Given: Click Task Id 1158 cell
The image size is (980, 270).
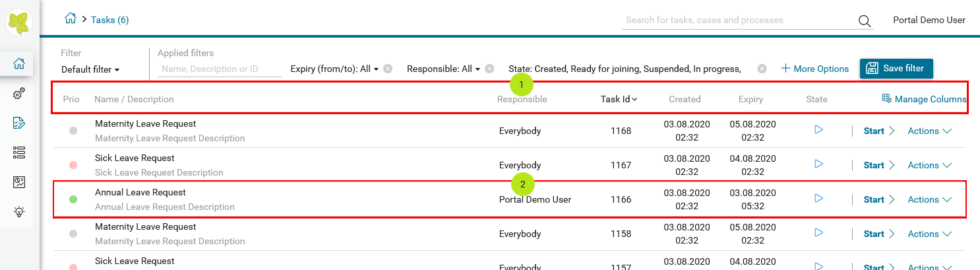Looking at the screenshot, I should (x=621, y=234).
